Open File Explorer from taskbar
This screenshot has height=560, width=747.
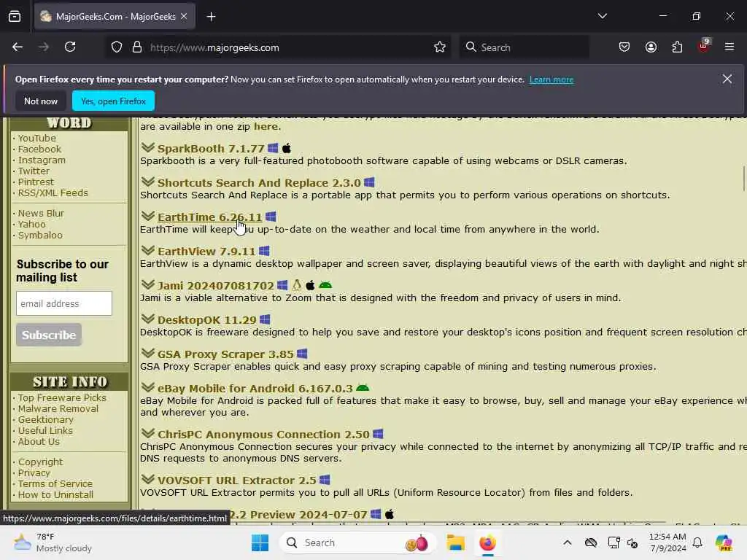(x=455, y=542)
